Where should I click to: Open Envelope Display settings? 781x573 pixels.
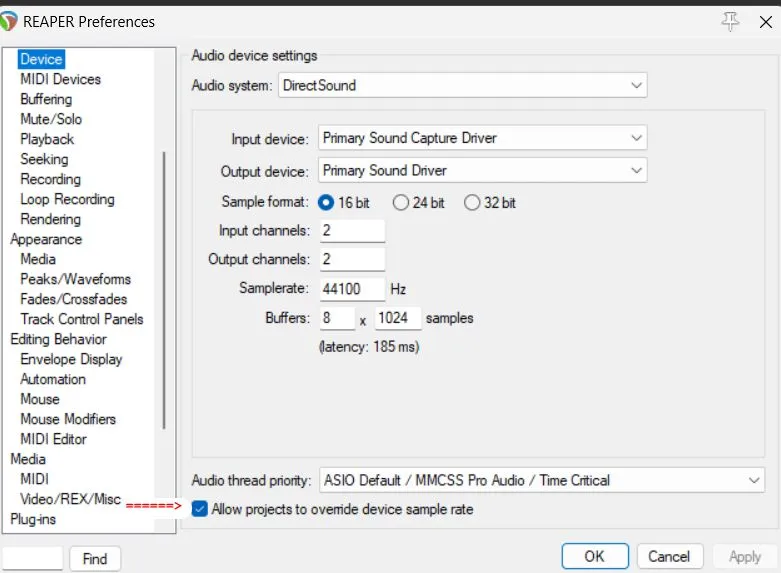(71, 359)
